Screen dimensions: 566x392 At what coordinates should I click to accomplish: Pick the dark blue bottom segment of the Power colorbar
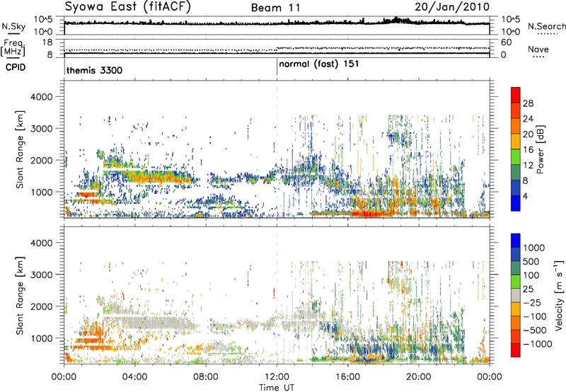coord(516,203)
